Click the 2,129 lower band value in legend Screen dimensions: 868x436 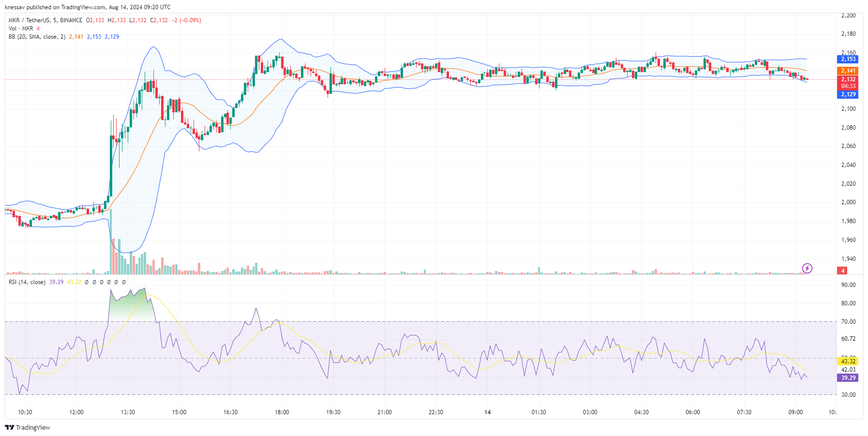pos(112,37)
